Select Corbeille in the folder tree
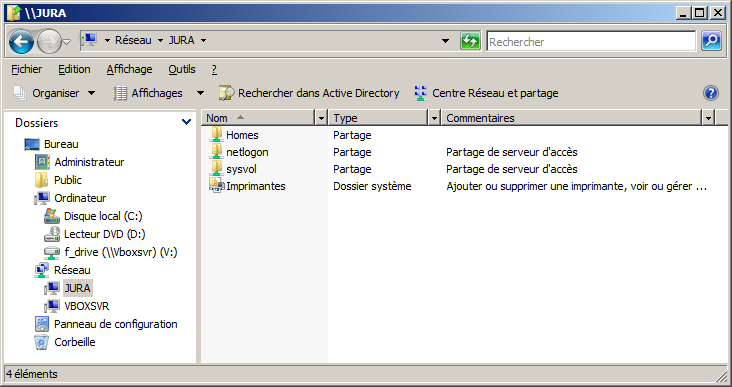The height and width of the screenshot is (387, 732). pyautogui.click(x=75, y=342)
